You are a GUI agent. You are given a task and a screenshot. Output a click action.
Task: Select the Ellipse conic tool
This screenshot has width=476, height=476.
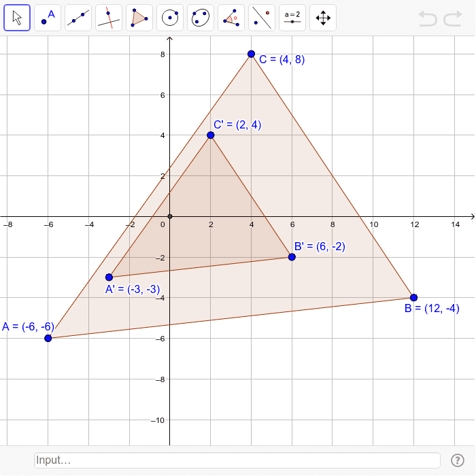[201, 18]
